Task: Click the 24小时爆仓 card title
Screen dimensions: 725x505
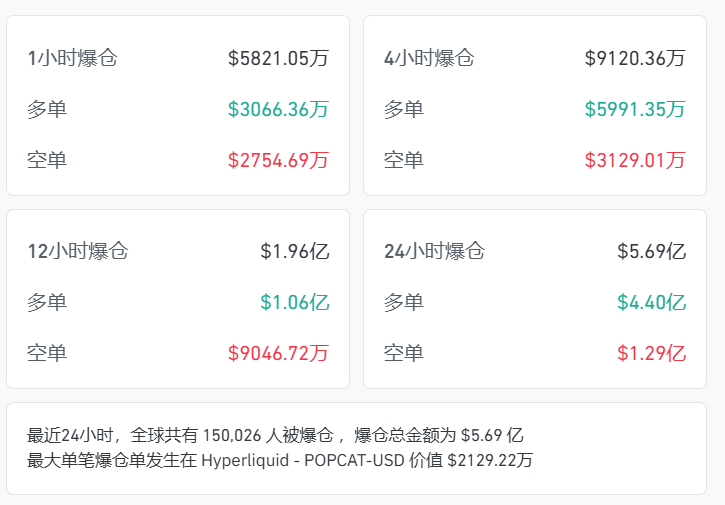Action: (434, 251)
